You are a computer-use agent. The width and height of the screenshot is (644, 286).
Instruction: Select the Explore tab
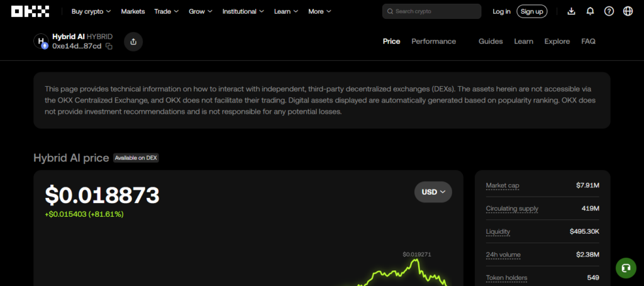click(x=557, y=41)
